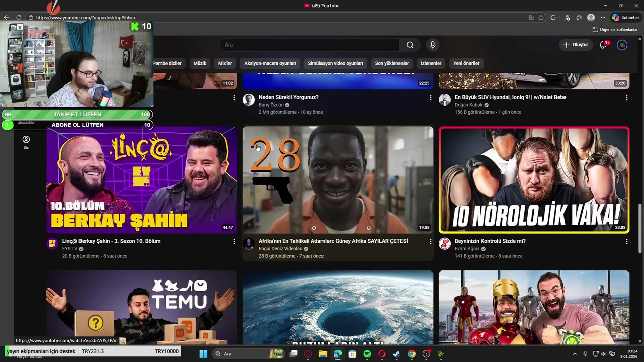The height and width of the screenshot is (362, 644).
Task: Click the Oluştur create button
Action: click(576, 45)
